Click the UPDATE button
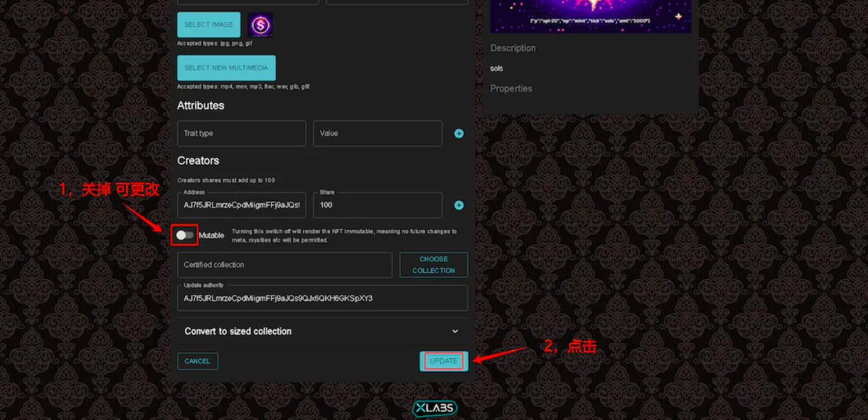 click(x=444, y=361)
